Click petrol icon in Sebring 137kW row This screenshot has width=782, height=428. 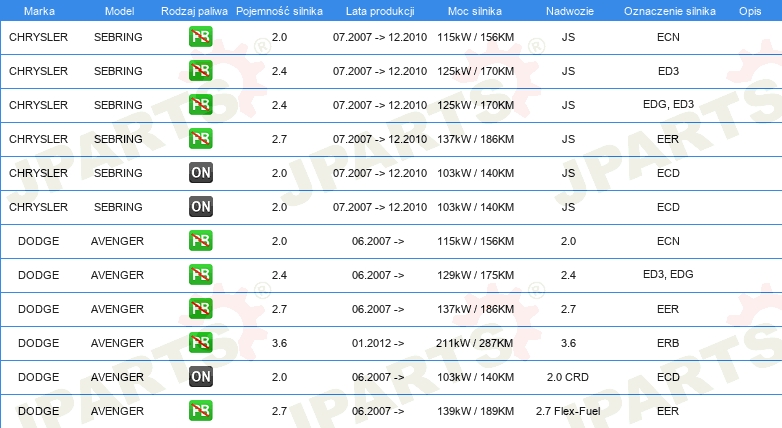200,139
